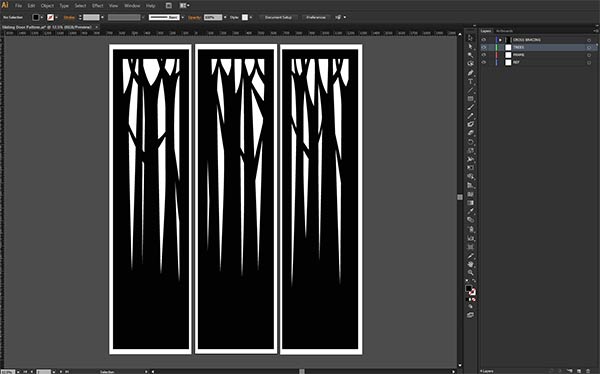Image resolution: width=600 pixels, height=374 pixels.
Task: Select the Scale tool
Action: point(470,151)
